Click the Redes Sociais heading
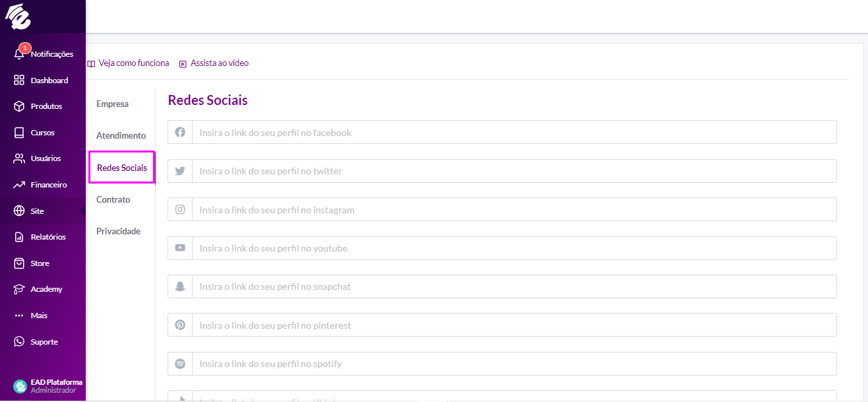868x402 pixels. pos(208,100)
